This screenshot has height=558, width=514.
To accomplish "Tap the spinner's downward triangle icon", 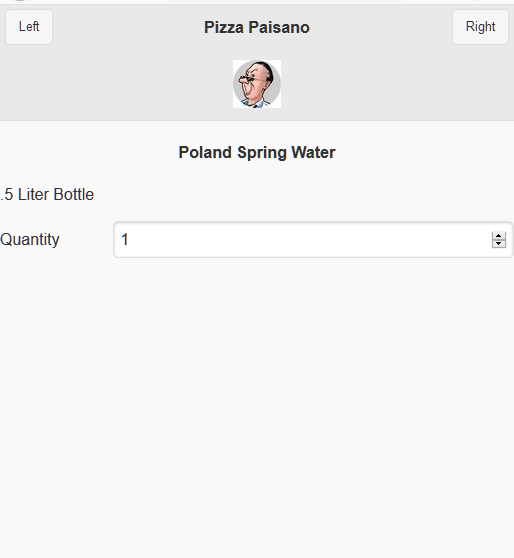I will click(x=499, y=244).
